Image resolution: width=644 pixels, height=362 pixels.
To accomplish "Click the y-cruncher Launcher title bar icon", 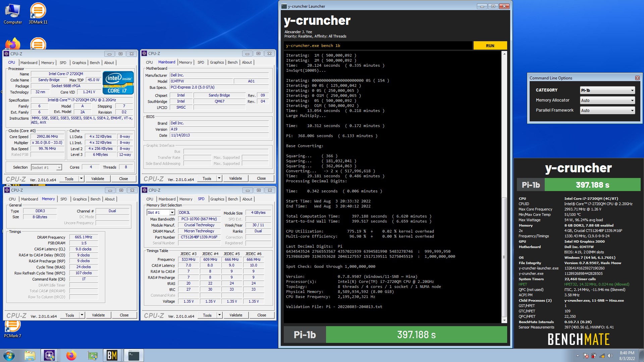I will pyautogui.click(x=284, y=6).
